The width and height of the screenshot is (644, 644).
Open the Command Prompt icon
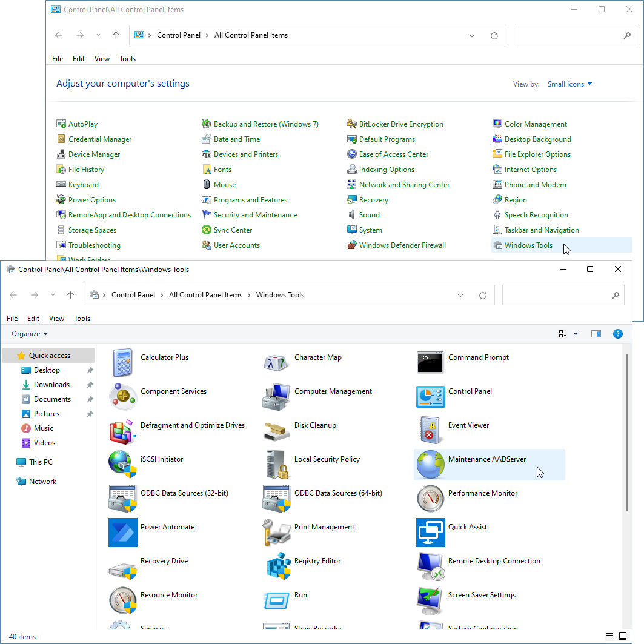tap(431, 363)
